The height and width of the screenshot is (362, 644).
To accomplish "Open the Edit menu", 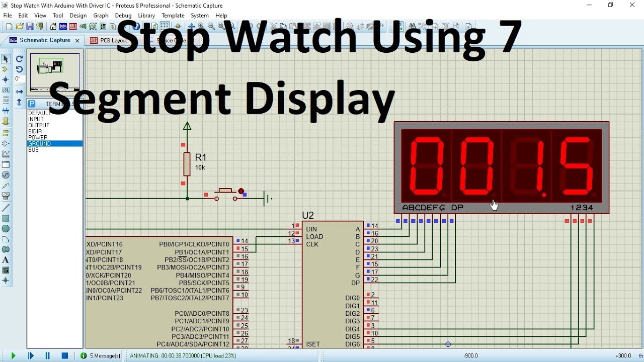I will [x=23, y=16].
